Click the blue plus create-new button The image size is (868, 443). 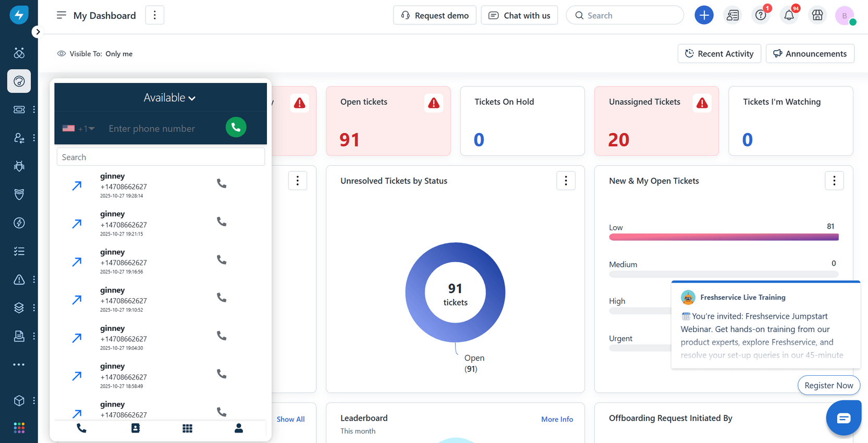click(704, 15)
